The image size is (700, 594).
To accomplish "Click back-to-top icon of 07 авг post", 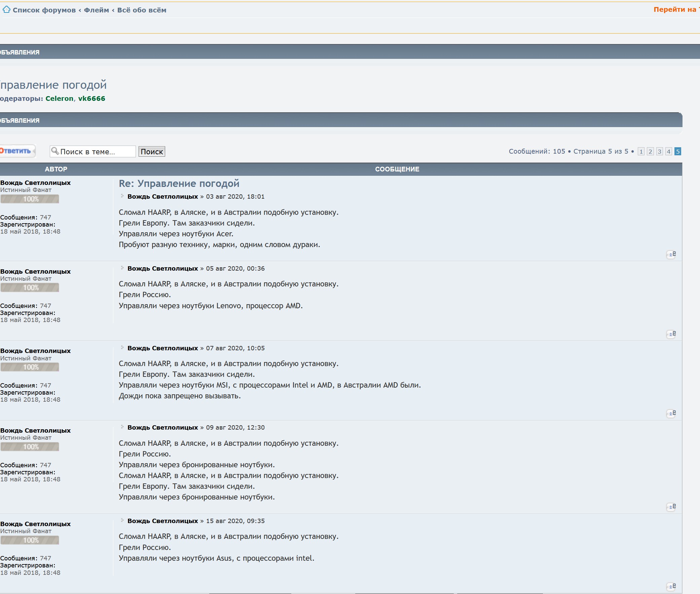I will click(x=671, y=413).
